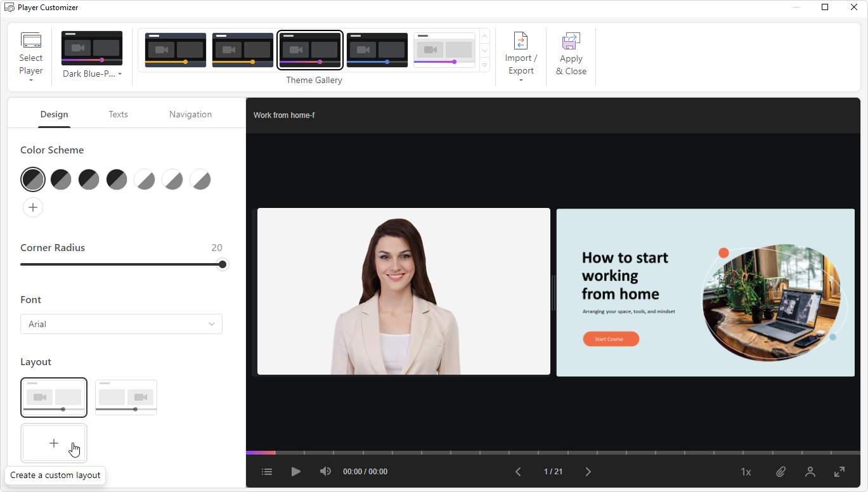Enter fullscreen mode in the player
Image resolution: width=868 pixels, height=492 pixels.
[x=839, y=472]
